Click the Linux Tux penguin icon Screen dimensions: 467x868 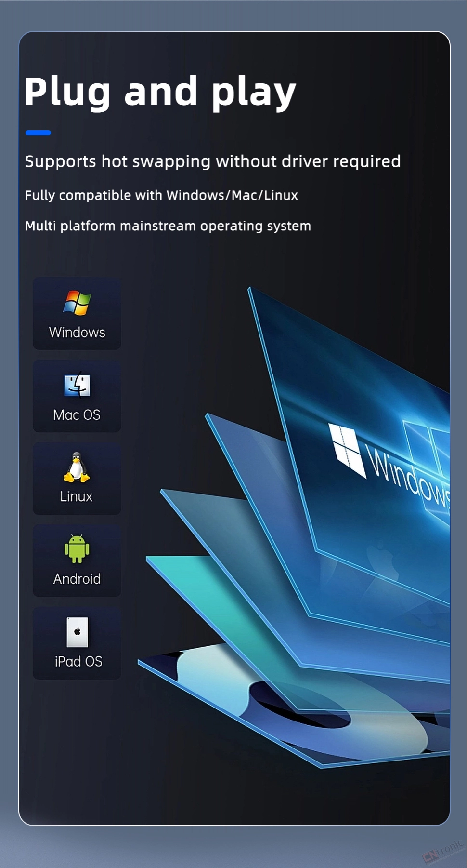point(77,467)
